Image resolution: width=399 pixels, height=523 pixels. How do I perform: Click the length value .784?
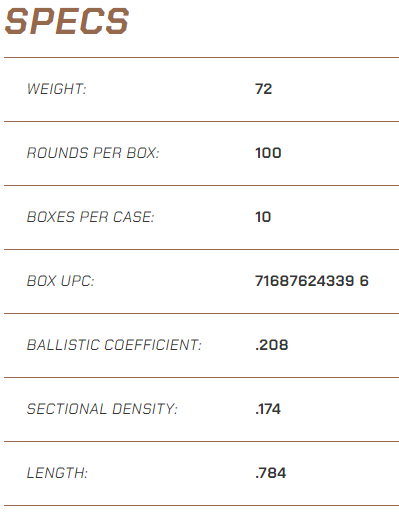(x=271, y=473)
